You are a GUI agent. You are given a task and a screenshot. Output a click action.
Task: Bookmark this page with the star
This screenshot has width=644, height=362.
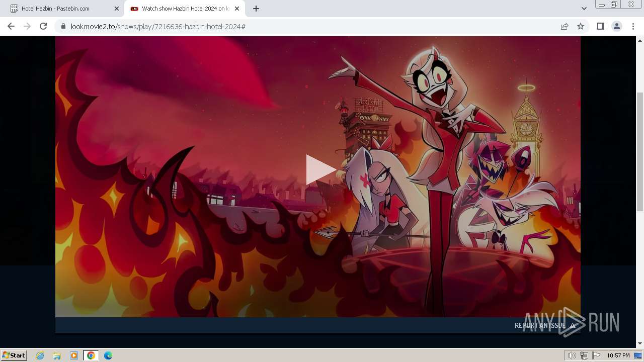[x=581, y=26]
